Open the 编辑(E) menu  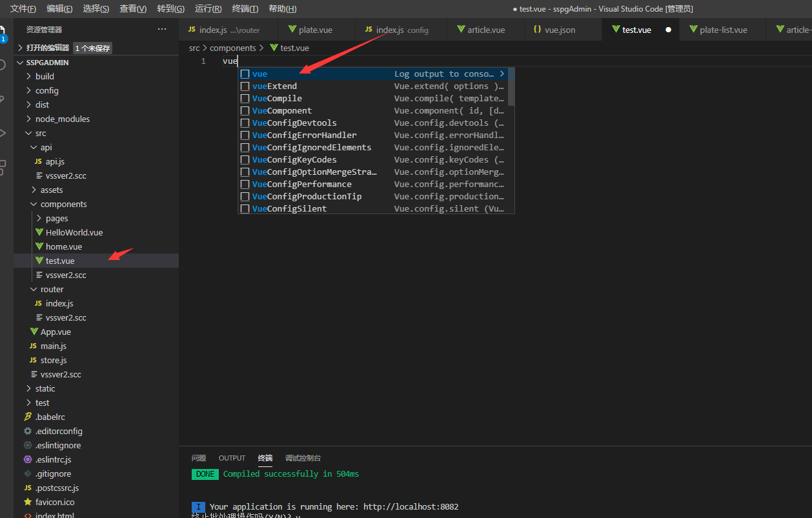[59, 8]
